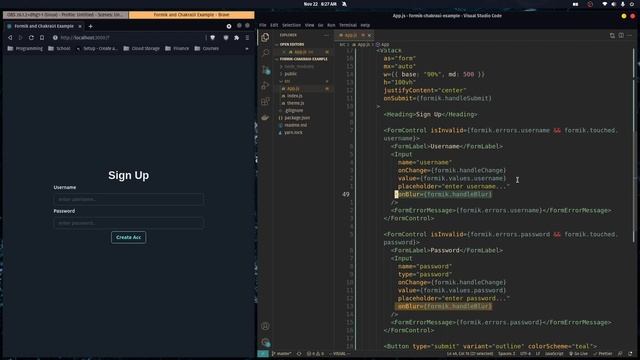Image resolution: width=640 pixels, height=360 pixels.
Task: Open Explorer panel more actions ellipsis
Action: point(326,36)
